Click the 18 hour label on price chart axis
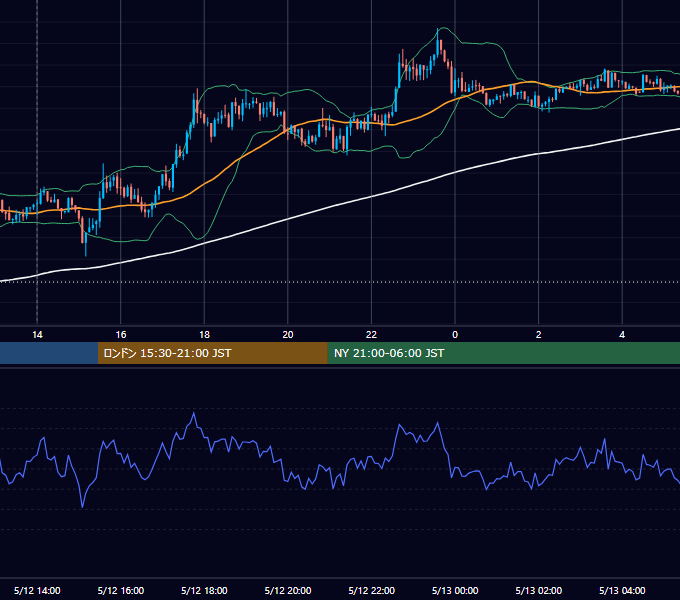Viewport: 680px width, 600px height. coord(204,335)
